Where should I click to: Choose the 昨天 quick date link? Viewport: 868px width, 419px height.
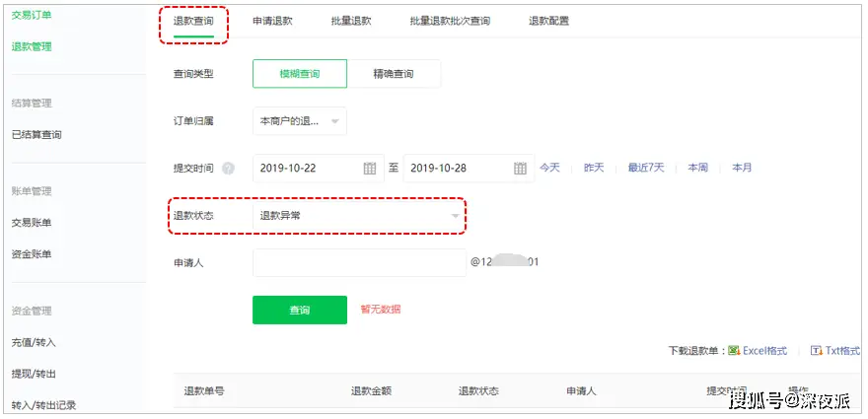click(594, 168)
